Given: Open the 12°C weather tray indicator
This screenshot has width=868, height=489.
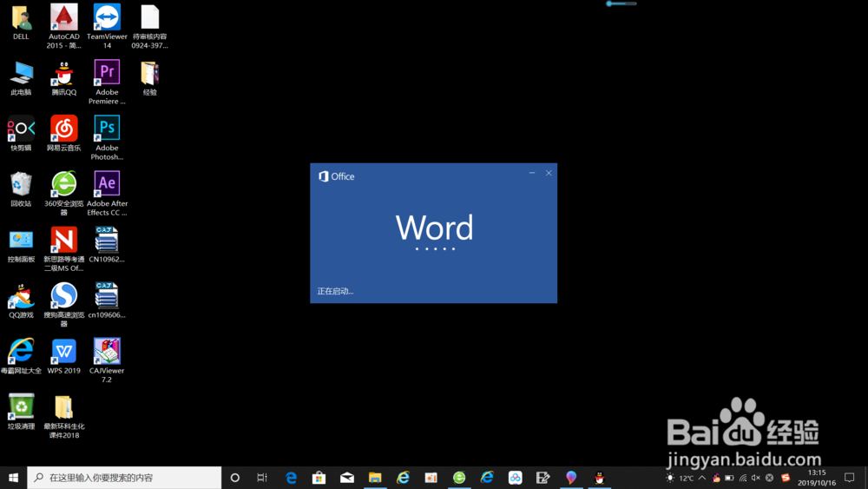Looking at the screenshot, I should (x=680, y=478).
